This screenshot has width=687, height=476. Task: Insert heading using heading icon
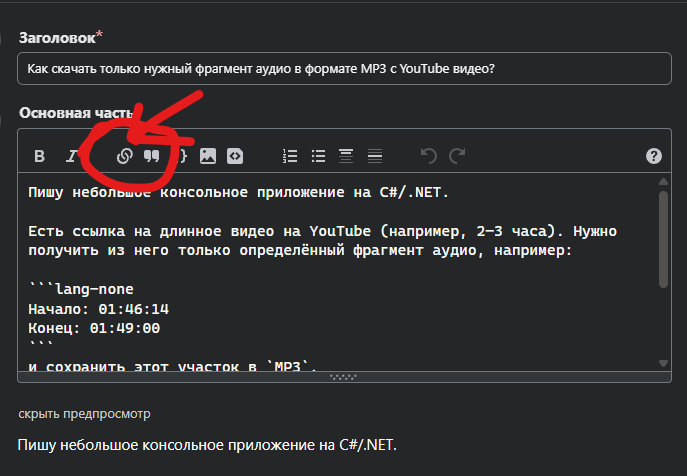coord(346,156)
